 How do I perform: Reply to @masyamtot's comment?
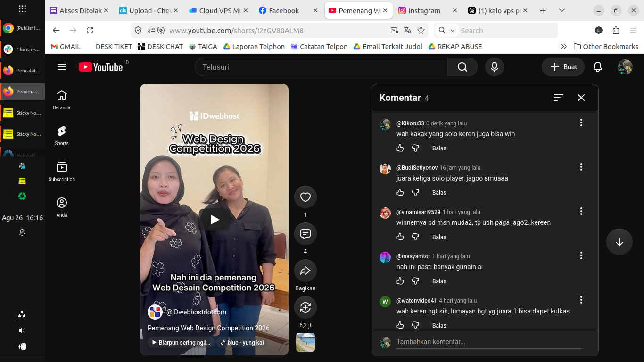coord(439,281)
